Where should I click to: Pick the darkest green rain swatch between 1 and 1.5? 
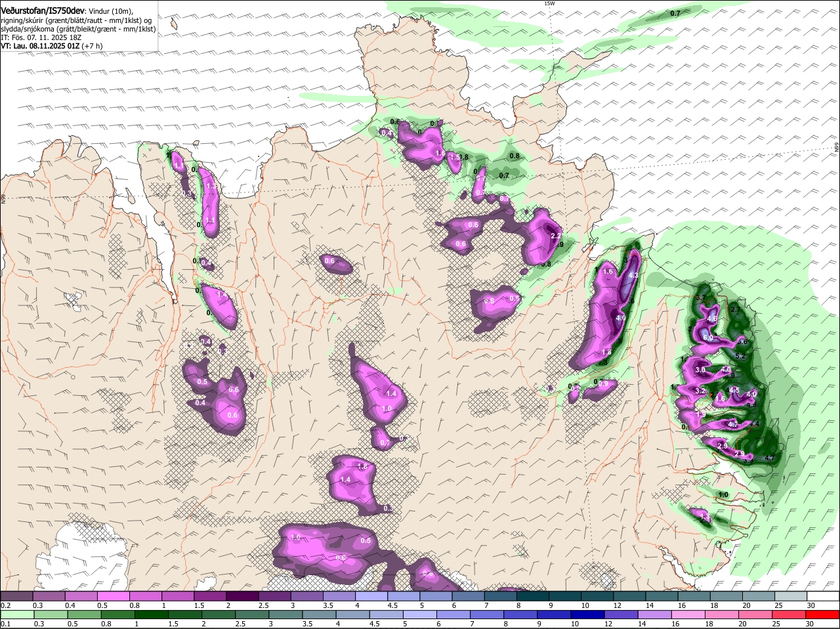[152, 615]
